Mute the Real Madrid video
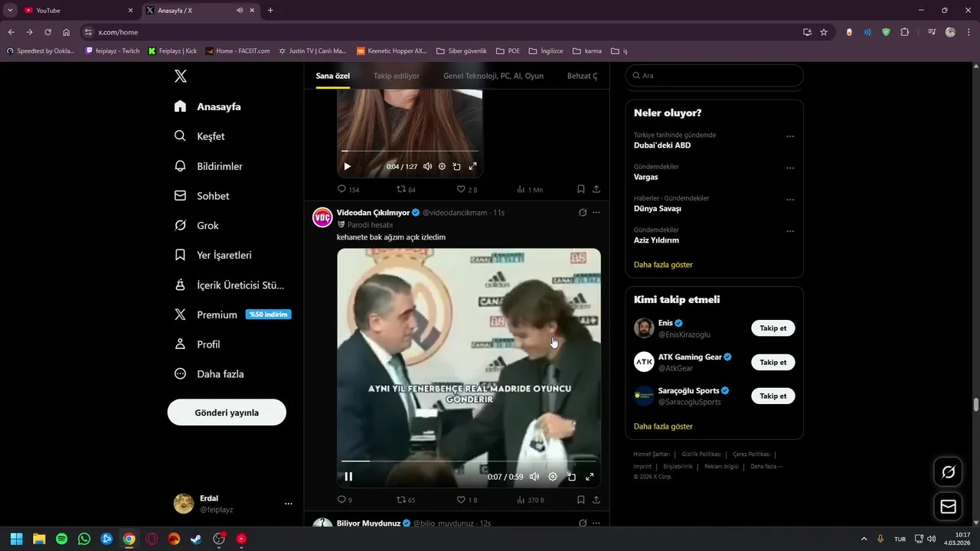 [534, 477]
